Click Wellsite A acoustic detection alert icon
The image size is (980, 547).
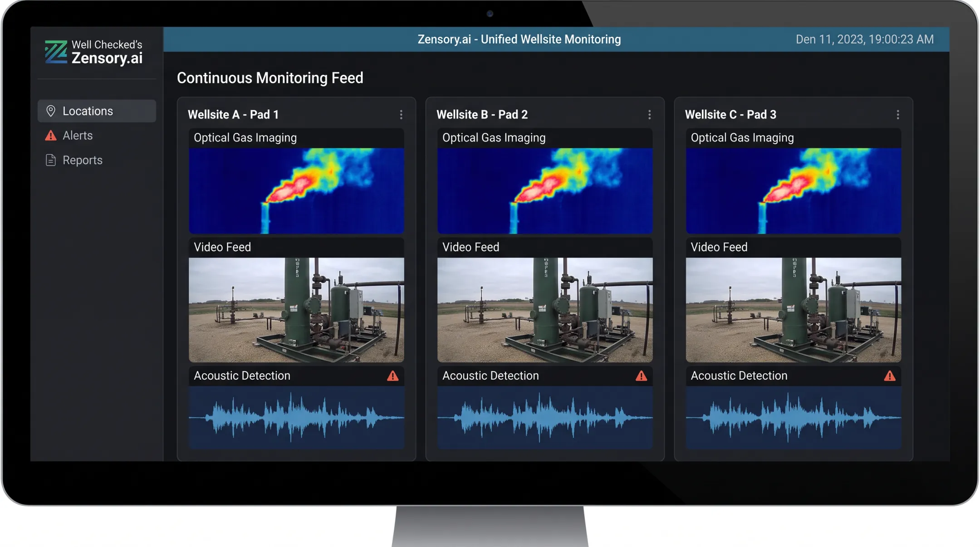[393, 376]
